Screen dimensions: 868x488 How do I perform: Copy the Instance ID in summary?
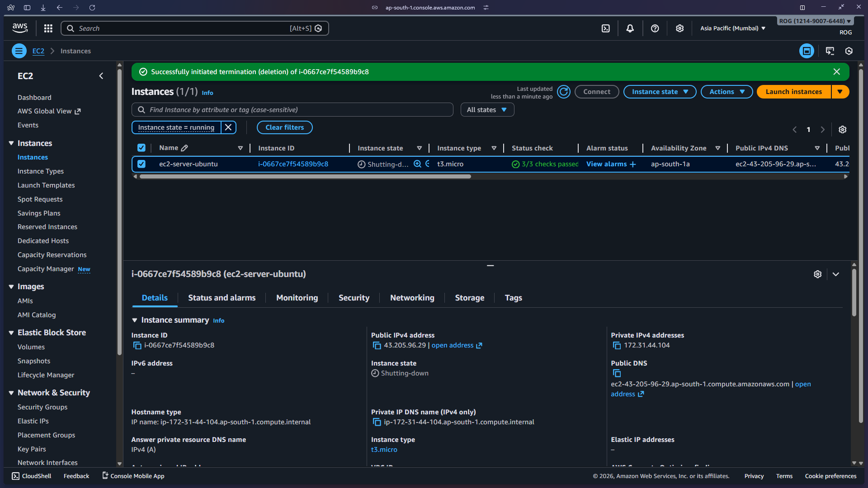coord(137,346)
